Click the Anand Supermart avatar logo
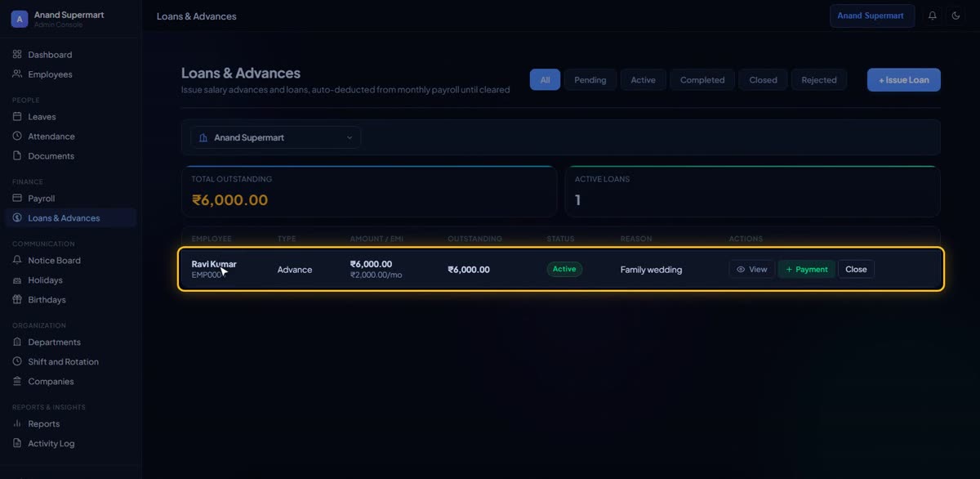This screenshot has height=479, width=980. pos(20,20)
